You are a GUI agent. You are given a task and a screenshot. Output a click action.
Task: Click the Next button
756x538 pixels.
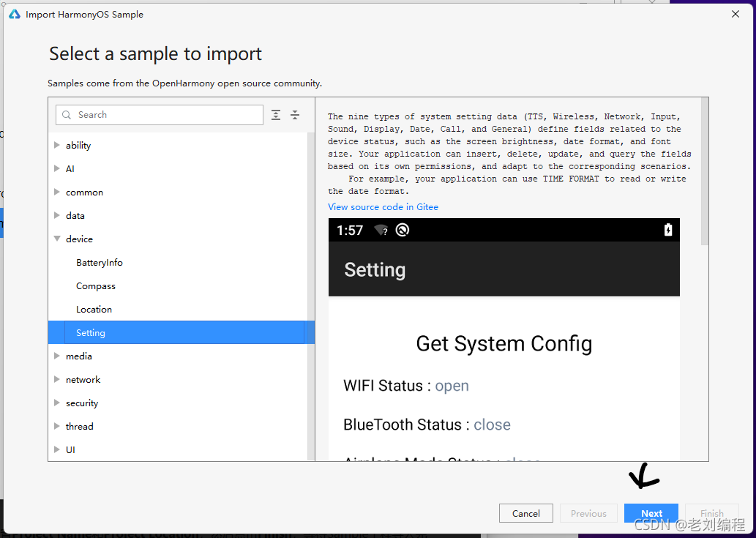[651, 513]
